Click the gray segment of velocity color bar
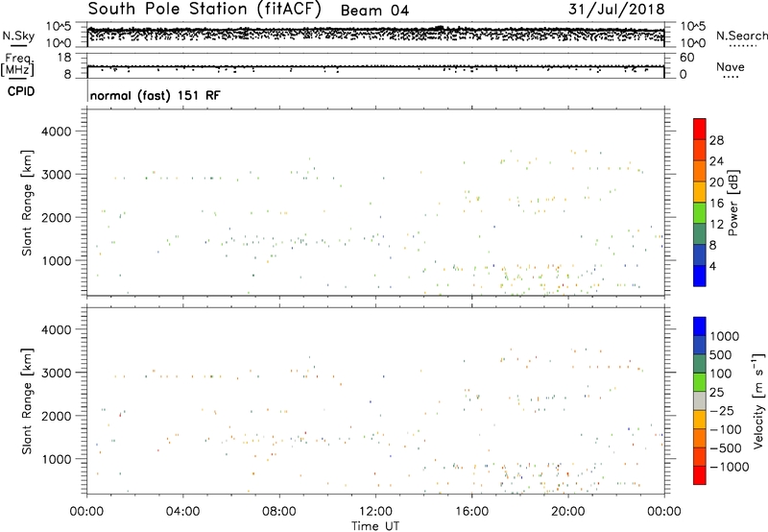 click(x=700, y=401)
